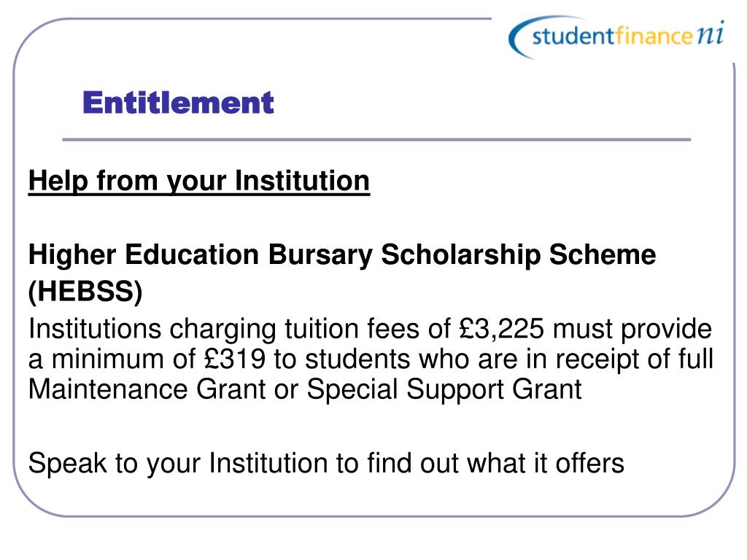Click the studentfinance ni logo
Image resolution: width=747 pixels, height=560 pixels.
617,36
